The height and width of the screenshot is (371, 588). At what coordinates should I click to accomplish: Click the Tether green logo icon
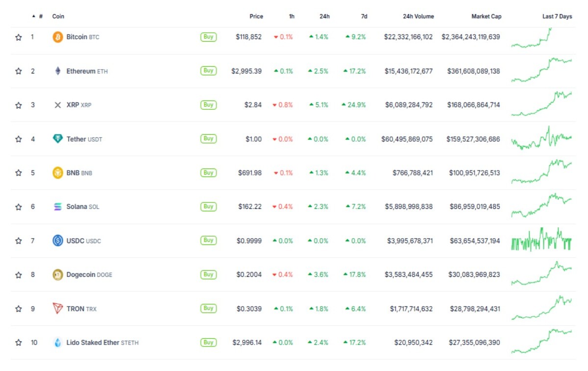pos(58,139)
